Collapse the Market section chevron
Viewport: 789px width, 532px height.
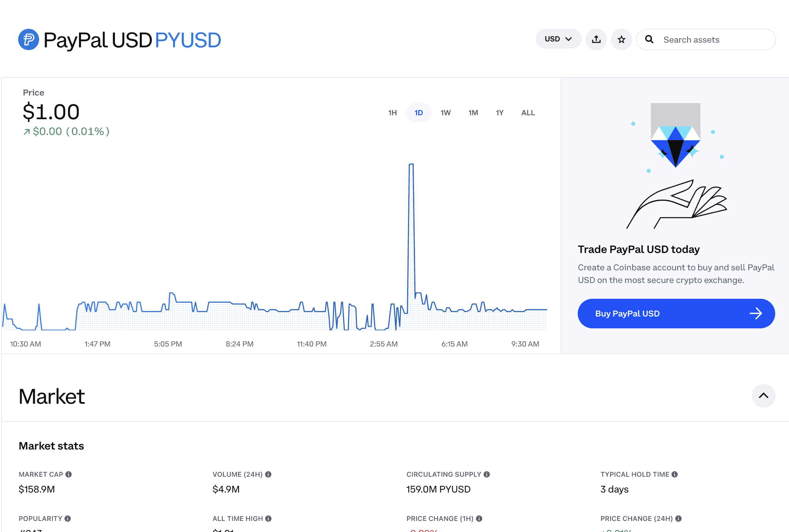pos(763,395)
